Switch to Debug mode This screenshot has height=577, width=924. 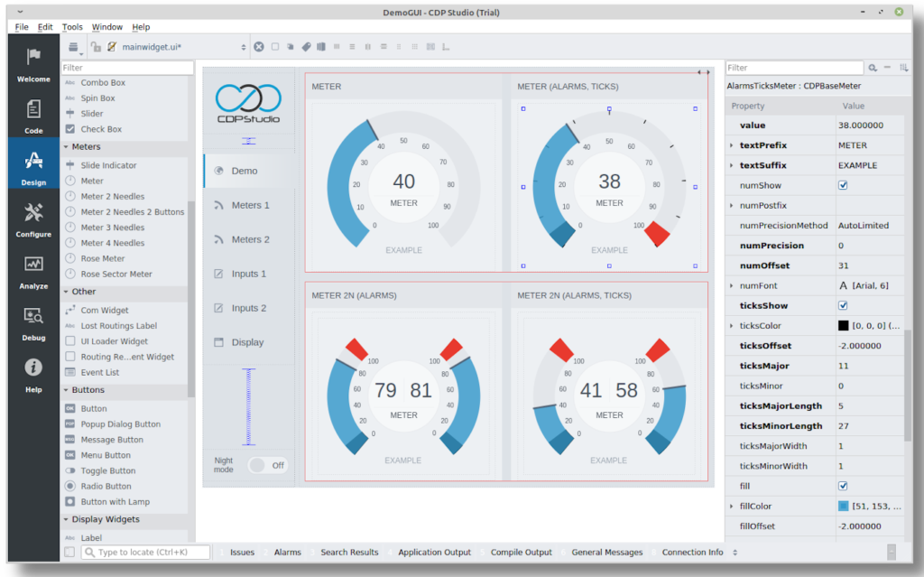(33, 323)
